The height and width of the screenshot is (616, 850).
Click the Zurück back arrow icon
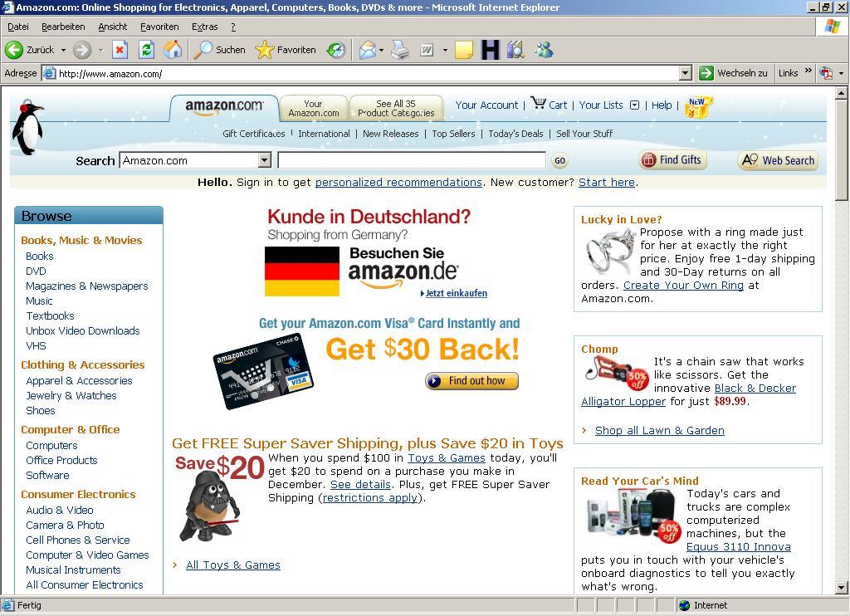(14, 50)
